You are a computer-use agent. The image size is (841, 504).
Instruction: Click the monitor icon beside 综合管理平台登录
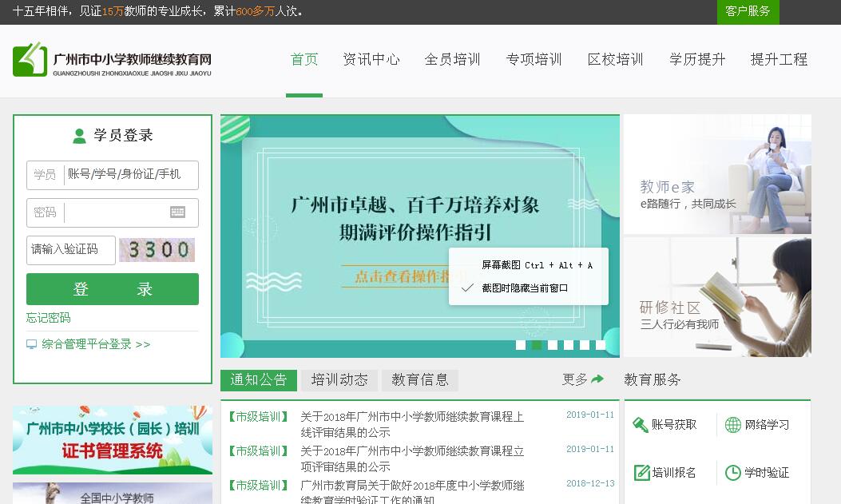click(32, 344)
